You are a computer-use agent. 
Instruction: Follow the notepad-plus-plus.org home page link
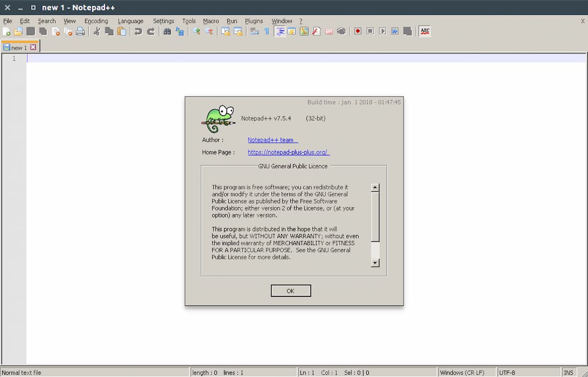pos(288,152)
